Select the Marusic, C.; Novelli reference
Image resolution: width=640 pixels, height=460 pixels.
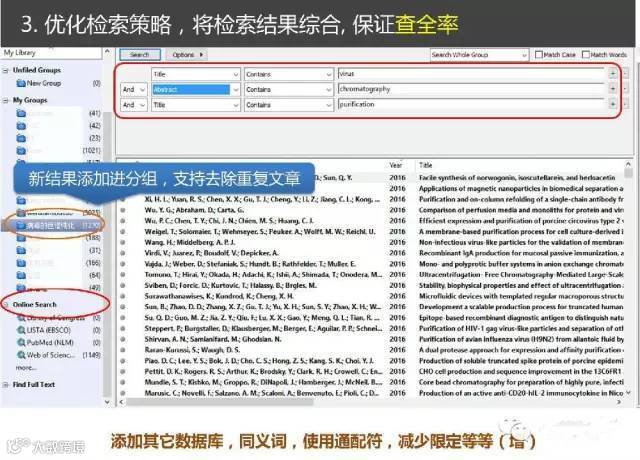pos(262,393)
